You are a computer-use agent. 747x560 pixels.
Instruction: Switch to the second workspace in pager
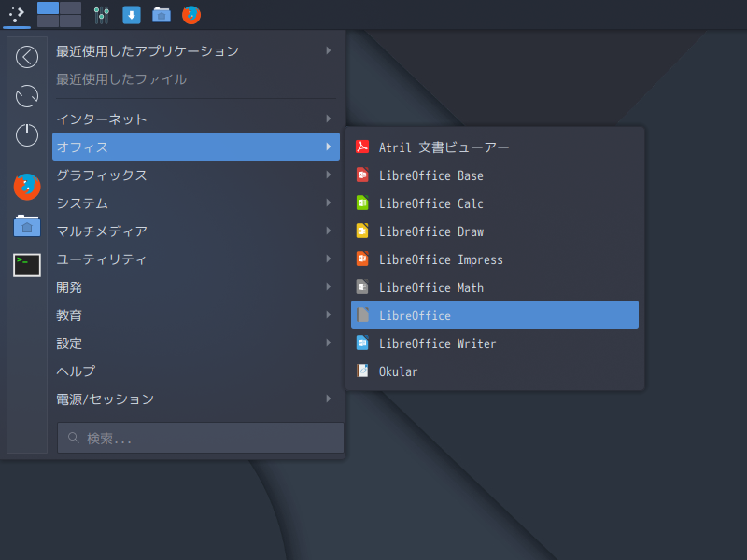[x=71, y=8]
